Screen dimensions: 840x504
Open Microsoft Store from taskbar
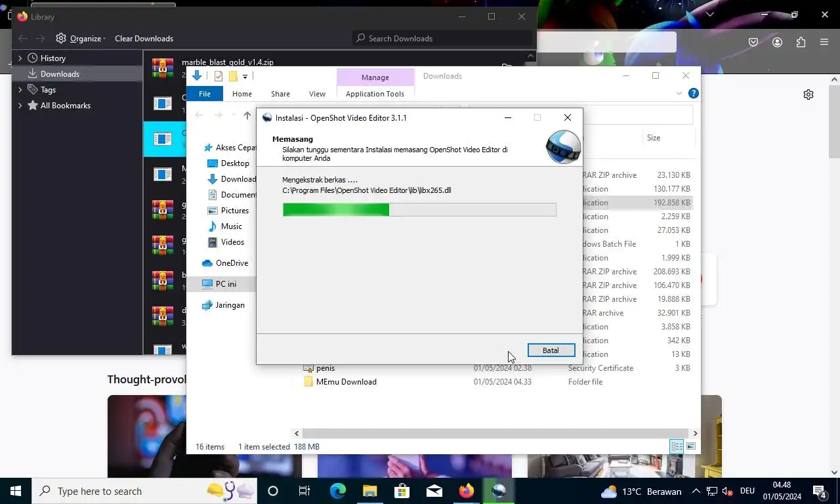click(x=402, y=491)
